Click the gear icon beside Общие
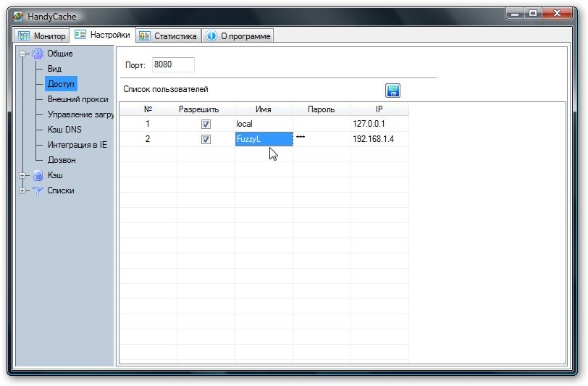Screen dimensions: 588x386 (38, 54)
